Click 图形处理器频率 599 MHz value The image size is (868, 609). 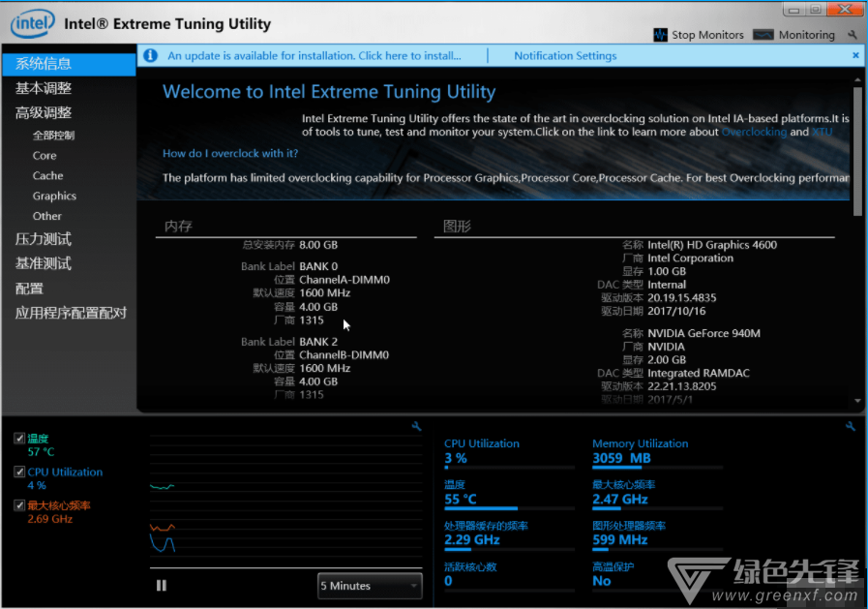point(620,540)
